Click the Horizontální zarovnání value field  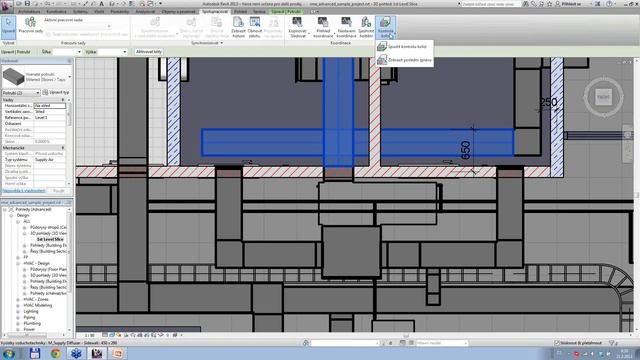click(49, 106)
